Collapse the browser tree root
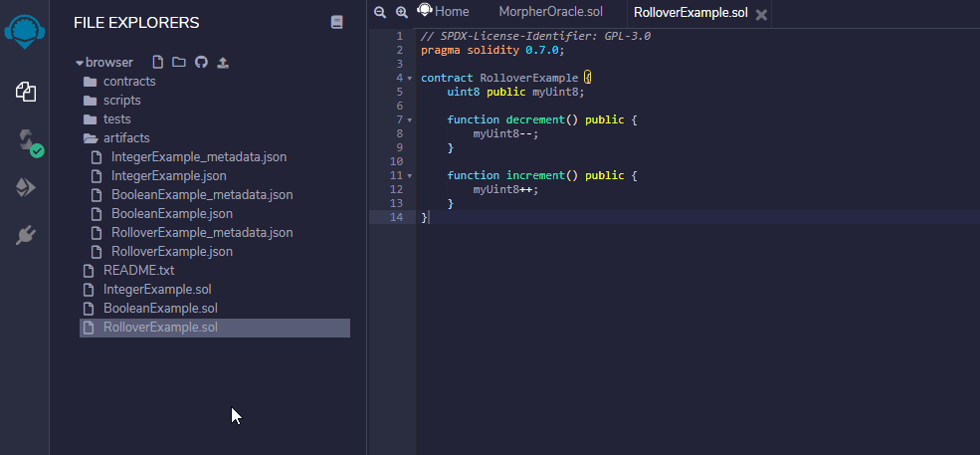 [x=80, y=63]
